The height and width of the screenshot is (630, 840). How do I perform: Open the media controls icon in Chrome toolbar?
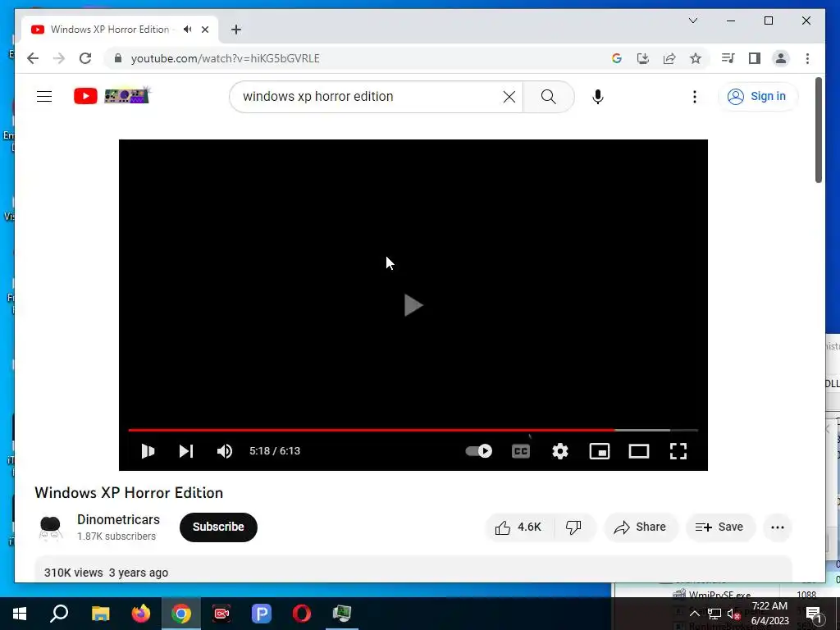pos(728,58)
